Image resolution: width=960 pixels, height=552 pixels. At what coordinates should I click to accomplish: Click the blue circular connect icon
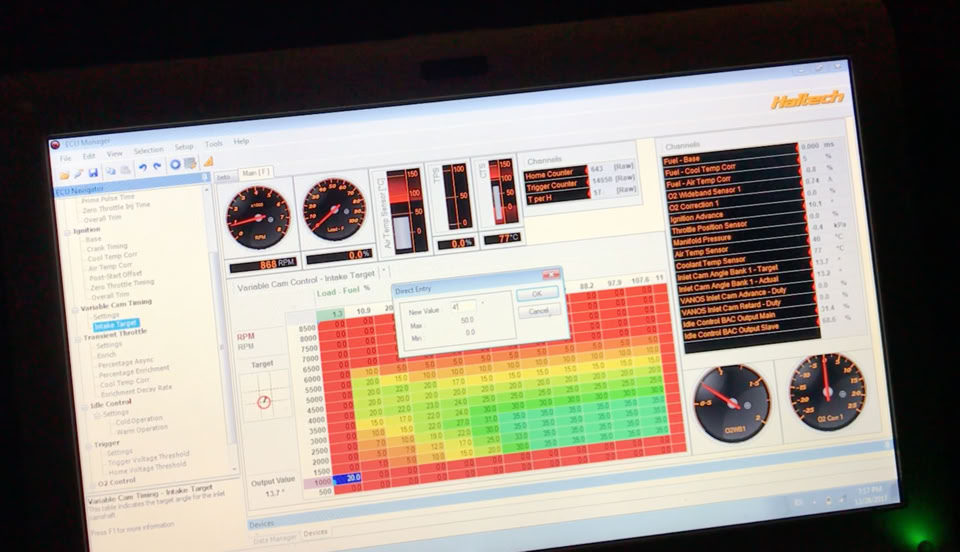coord(175,165)
